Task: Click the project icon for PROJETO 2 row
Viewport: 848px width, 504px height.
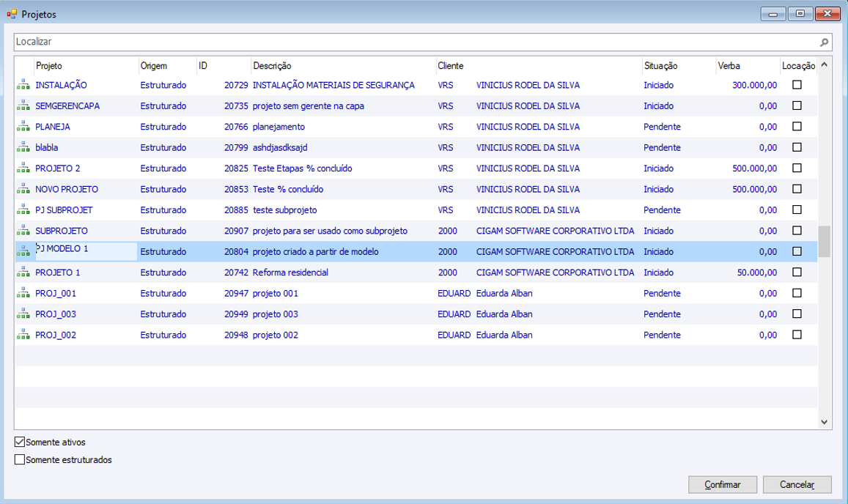Action: point(23,168)
